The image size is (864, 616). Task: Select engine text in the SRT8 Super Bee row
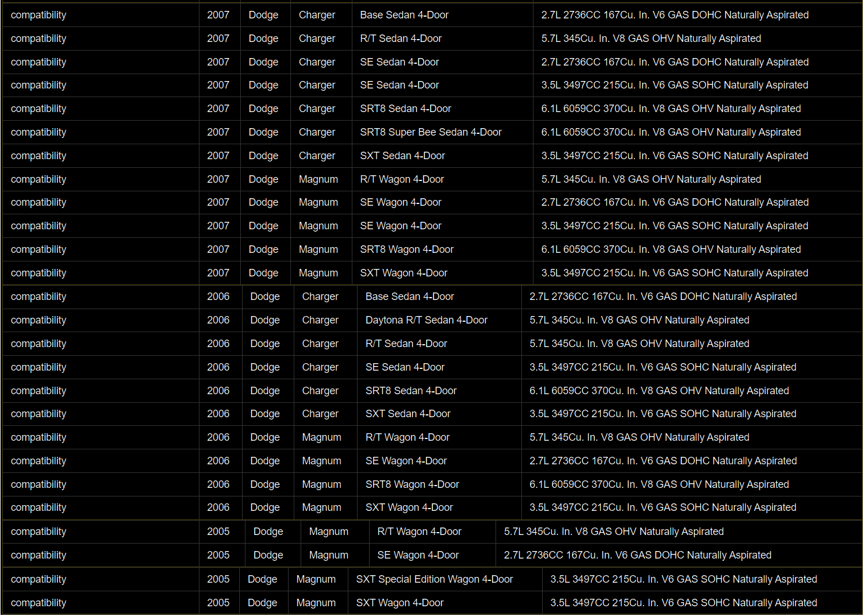pyautogui.click(x=671, y=132)
